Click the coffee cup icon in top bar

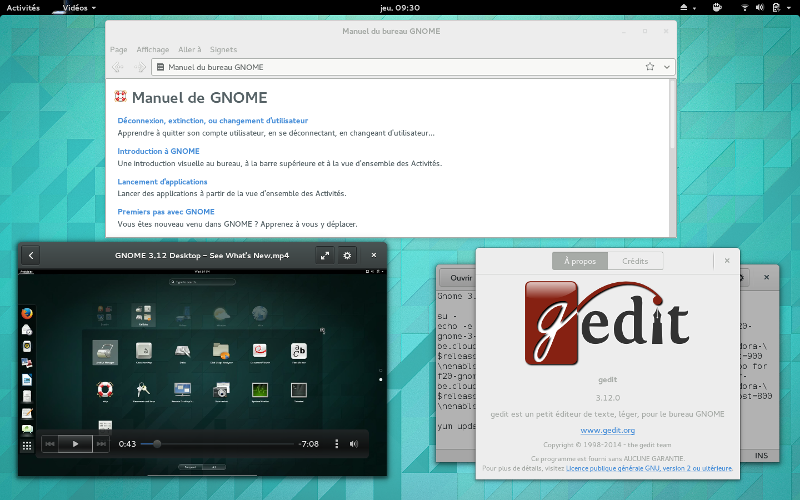(717, 8)
